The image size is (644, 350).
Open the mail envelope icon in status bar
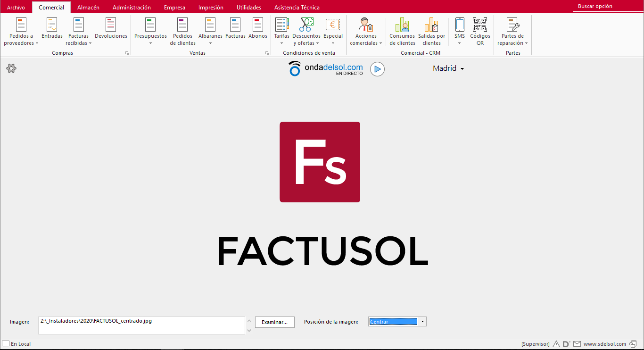point(577,344)
